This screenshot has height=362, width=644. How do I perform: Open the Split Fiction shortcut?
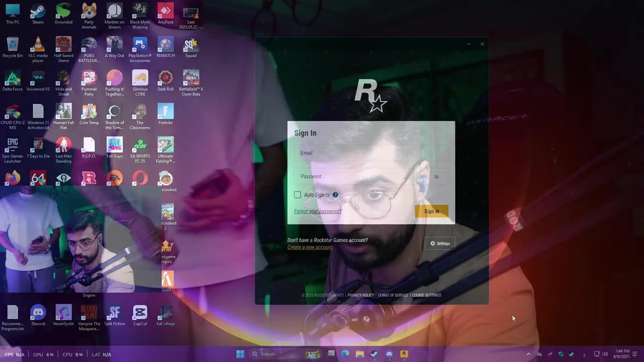click(x=114, y=315)
